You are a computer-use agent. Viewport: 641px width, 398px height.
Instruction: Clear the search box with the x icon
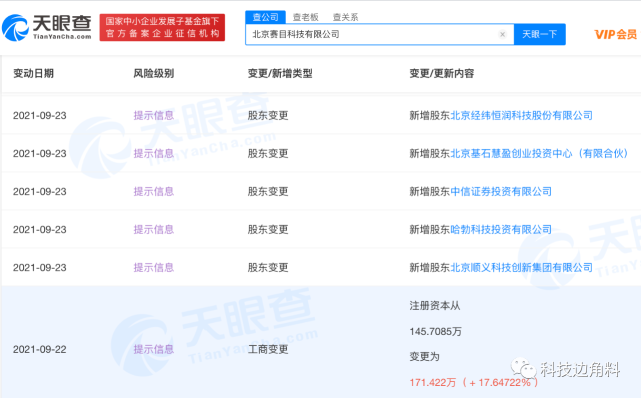tap(502, 34)
